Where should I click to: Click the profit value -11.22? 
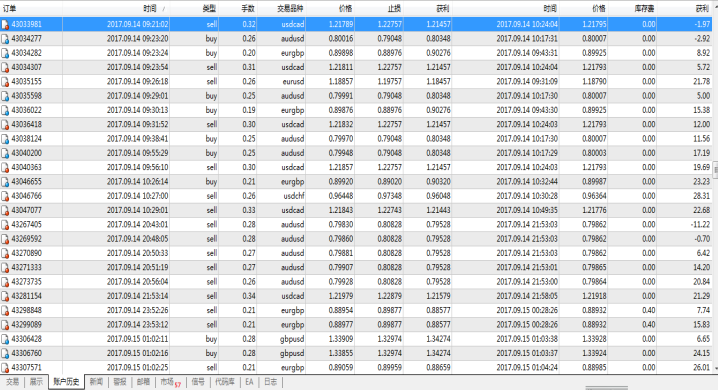tap(701, 225)
